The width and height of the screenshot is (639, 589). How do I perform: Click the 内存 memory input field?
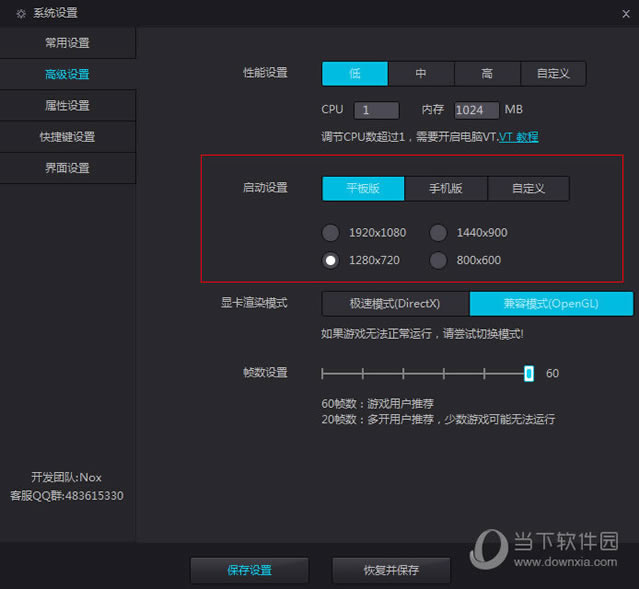click(477, 110)
